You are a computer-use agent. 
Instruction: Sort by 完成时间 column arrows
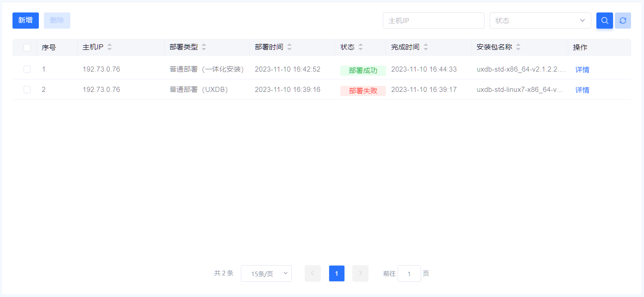tap(426, 47)
